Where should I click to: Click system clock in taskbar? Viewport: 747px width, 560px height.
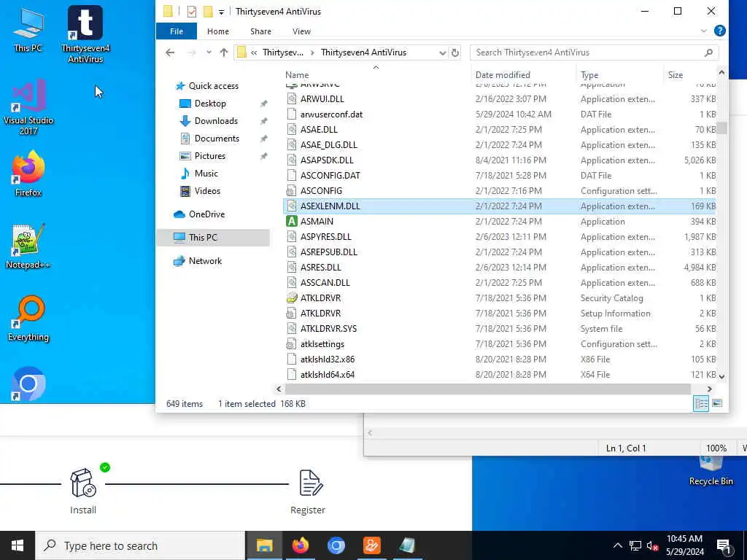pyautogui.click(x=684, y=545)
